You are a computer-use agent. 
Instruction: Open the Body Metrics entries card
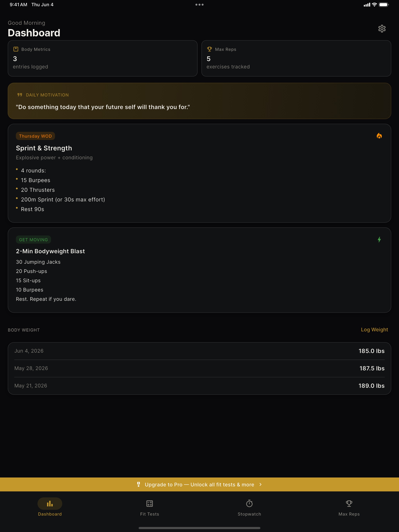[x=103, y=58]
